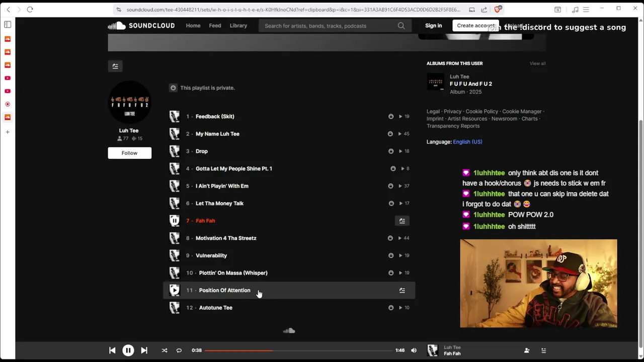Change language English (US) dropdown
Screen dimensions: 644x362
467,142
